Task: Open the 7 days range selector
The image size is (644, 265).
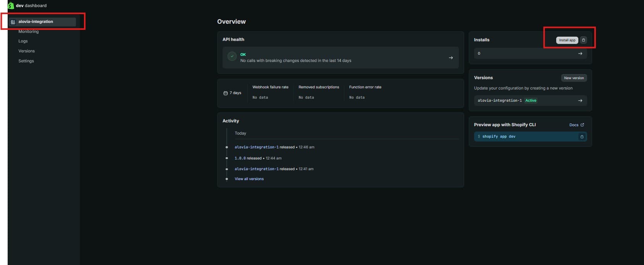Action: 232,93
